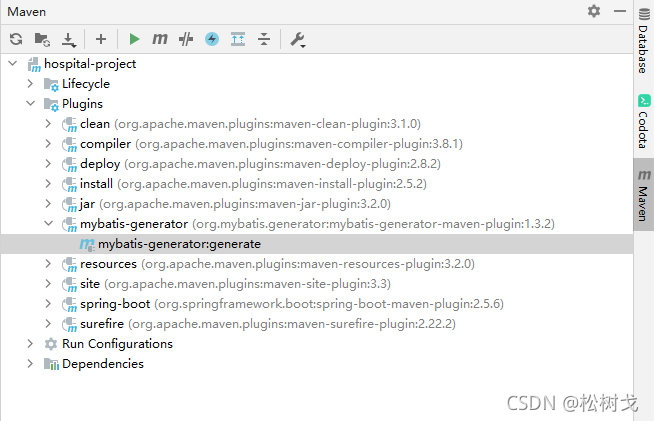
Task: Expand the resources plugin node
Action: 48,264
